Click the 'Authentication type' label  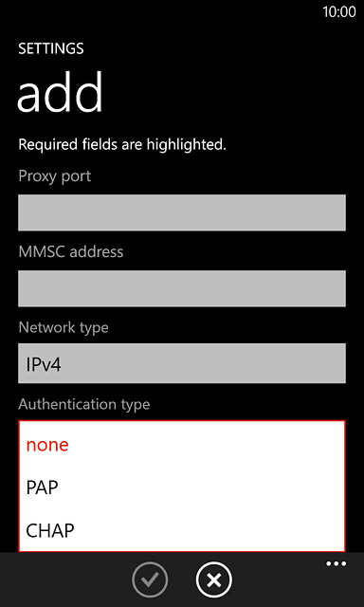click(84, 404)
